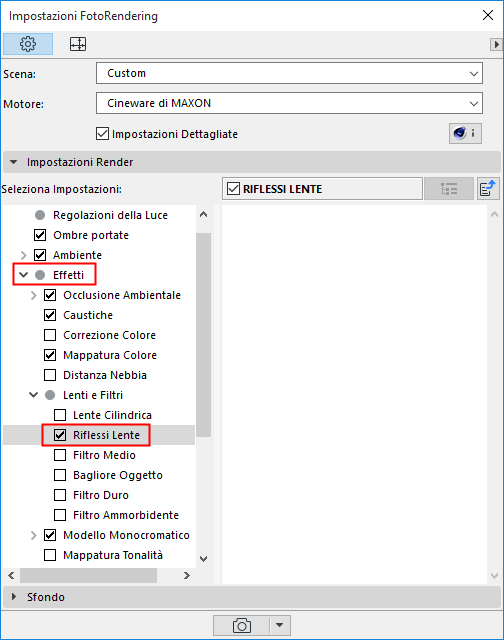This screenshot has height=640, width=504.
Task: Expand the Sfondo section
Action: tap(14, 597)
